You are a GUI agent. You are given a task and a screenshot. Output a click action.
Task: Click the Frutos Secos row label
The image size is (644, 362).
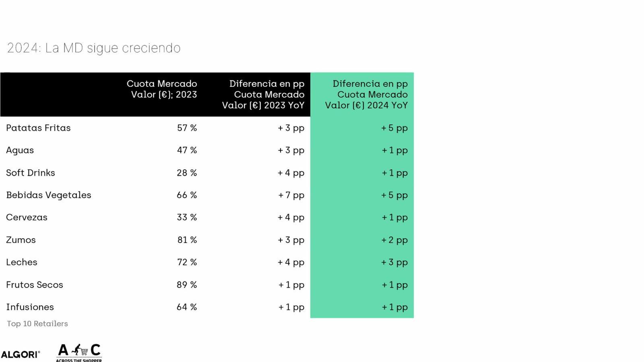35,285
